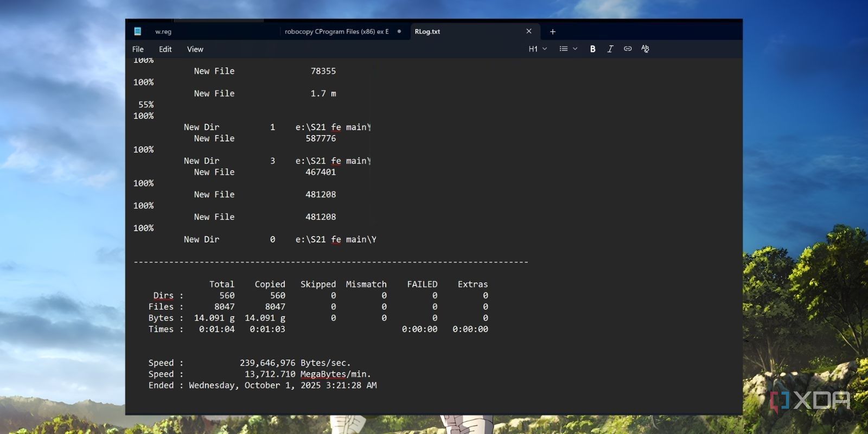
Task: Switch to the w.reg tab
Action: pyautogui.click(x=163, y=31)
